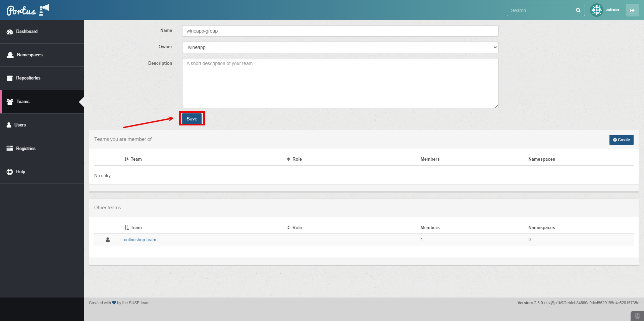Viewport: 644px width, 321px height.
Task: Sort teams by Team column in member table
Action: click(x=133, y=159)
